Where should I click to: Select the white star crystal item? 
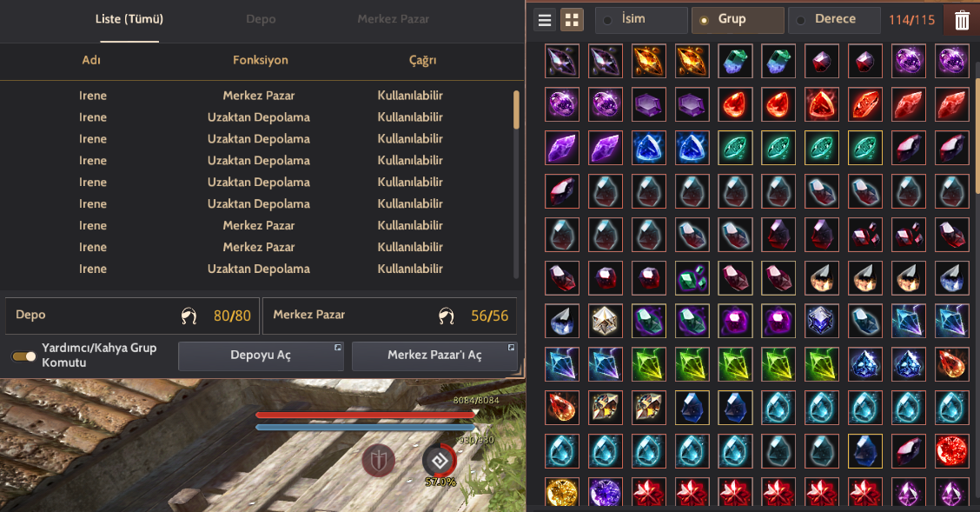click(605, 321)
